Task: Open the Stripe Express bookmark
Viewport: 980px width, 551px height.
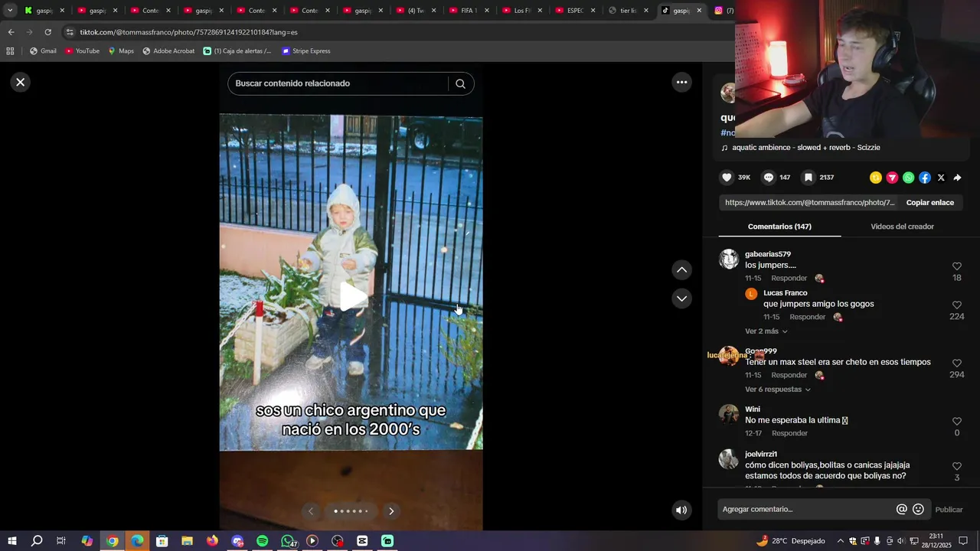Action: pos(305,51)
